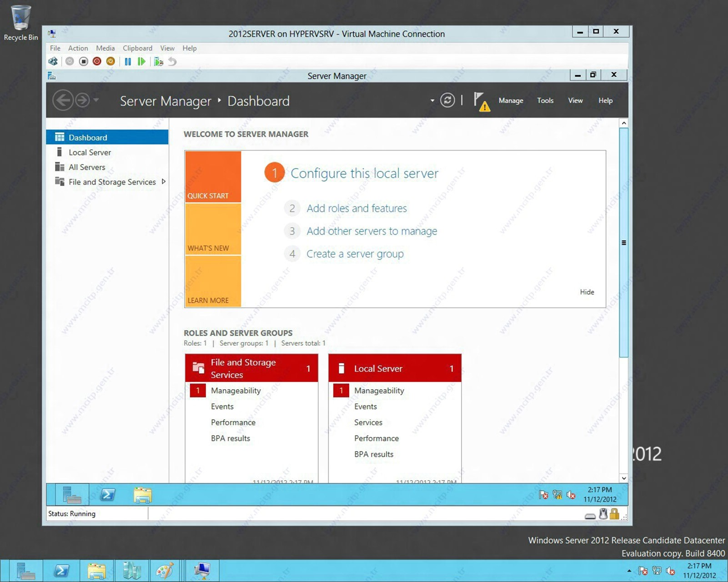
Task: Open File and Storage Services red tile header
Action: coord(251,368)
